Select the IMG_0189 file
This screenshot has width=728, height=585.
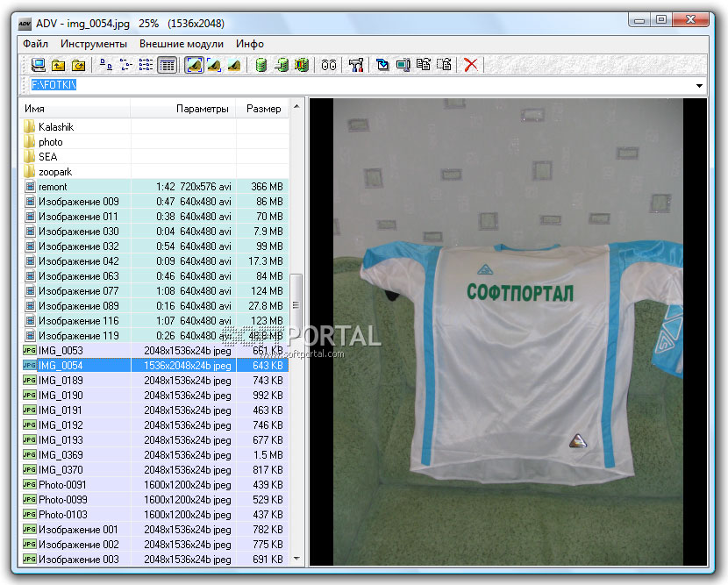click(x=154, y=381)
